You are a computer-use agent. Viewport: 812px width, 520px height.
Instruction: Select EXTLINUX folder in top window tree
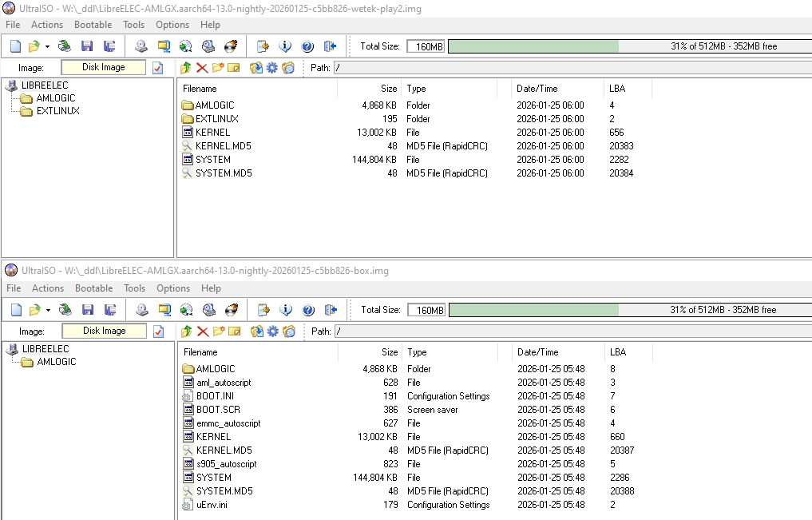[x=57, y=111]
